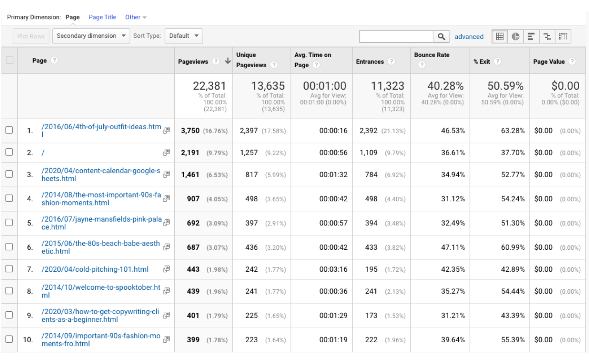Expand Other primary dimension menu

pyautogui.click(x=135, y=17)
